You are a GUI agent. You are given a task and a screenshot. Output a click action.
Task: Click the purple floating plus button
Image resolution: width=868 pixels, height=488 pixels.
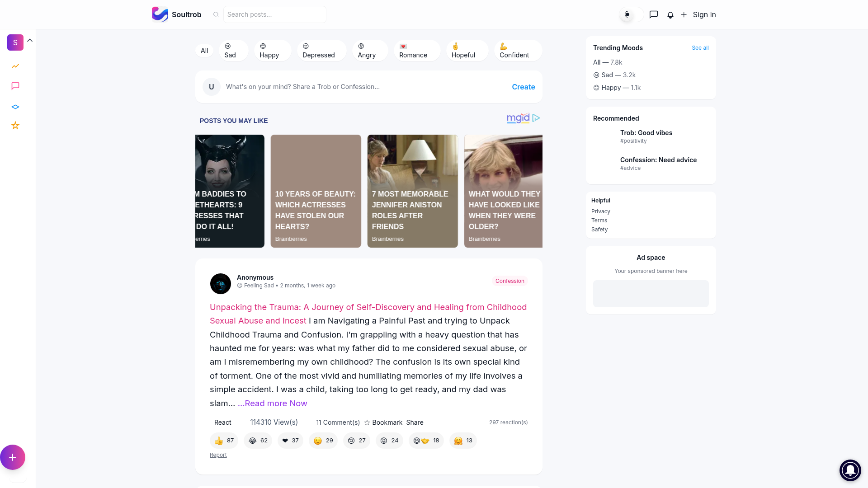(13, 457)
